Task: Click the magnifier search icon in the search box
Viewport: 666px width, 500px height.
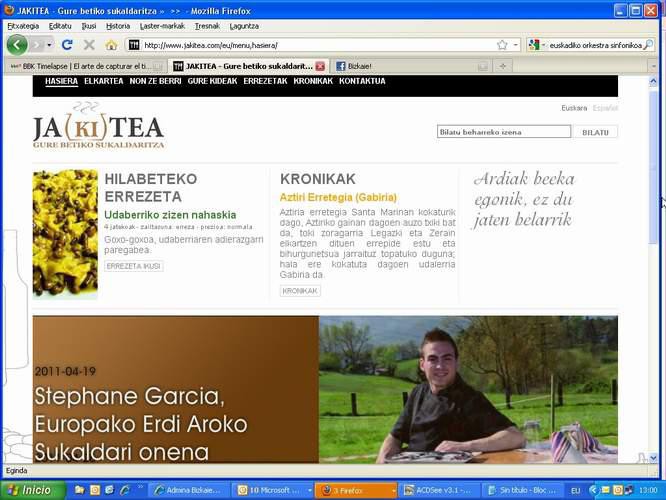Action: point(648,45)
